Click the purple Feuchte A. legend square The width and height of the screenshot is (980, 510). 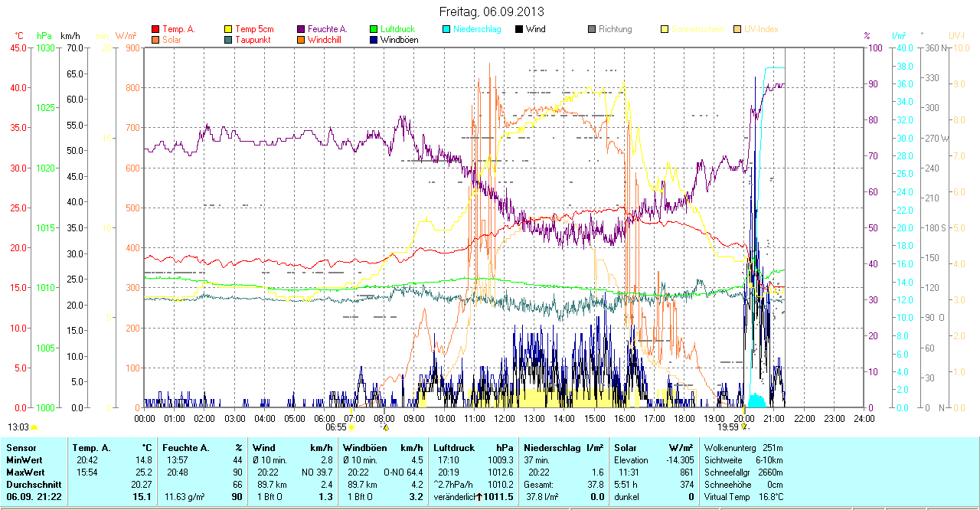[x=301, y=29]
